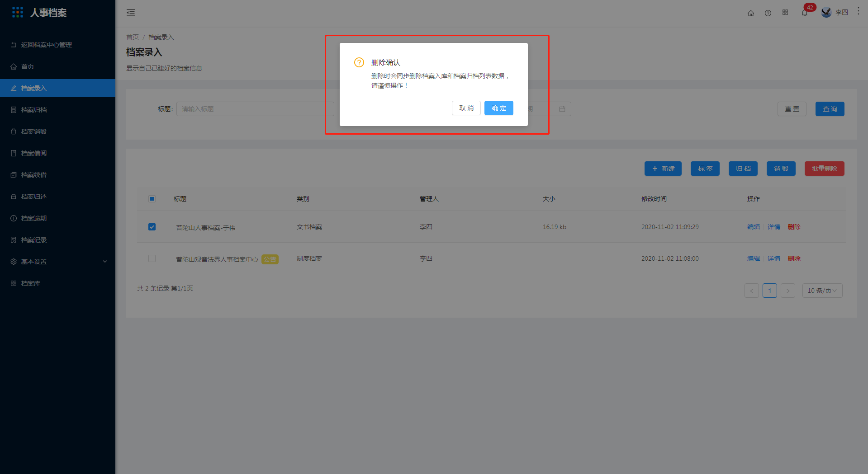
Task: Toggle the select-all checkbox in table header
Action: [152, 199]
